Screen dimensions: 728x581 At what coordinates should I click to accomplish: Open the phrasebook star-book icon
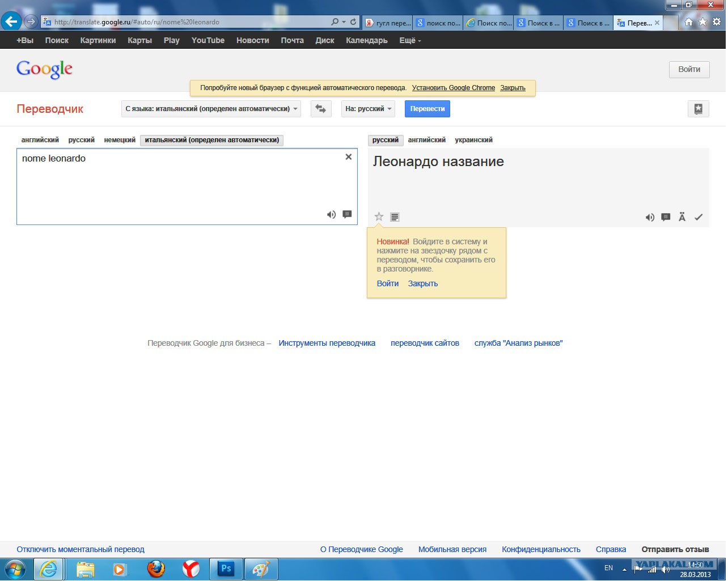(699, 109)
